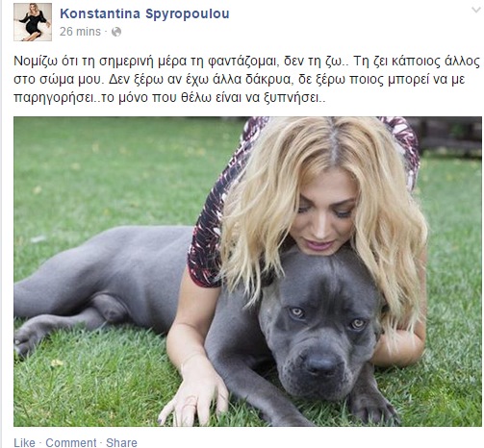Image resolution: width=484 pixels, height=448 pixels.
Task: Click the word Spyropoulou in the name
Action: coord(188,13)
